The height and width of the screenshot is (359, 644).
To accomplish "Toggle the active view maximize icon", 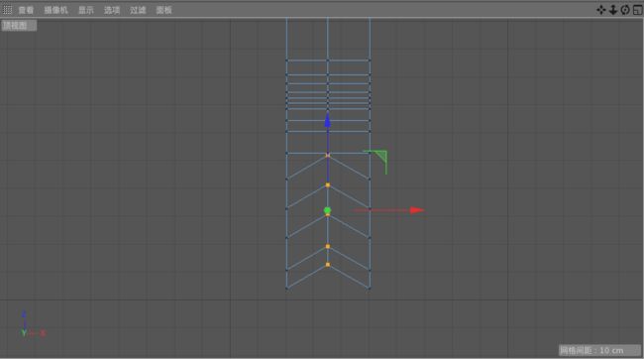I will [x=638, y=10].
